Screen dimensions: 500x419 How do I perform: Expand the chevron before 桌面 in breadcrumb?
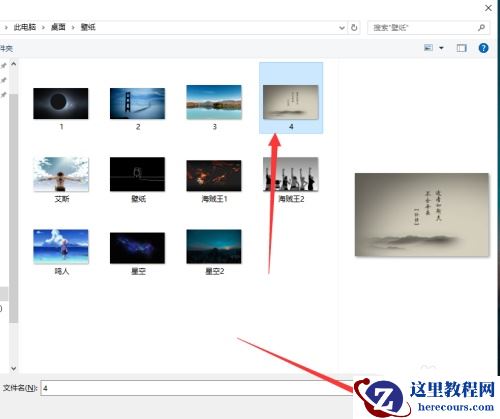tap(43, 28)
